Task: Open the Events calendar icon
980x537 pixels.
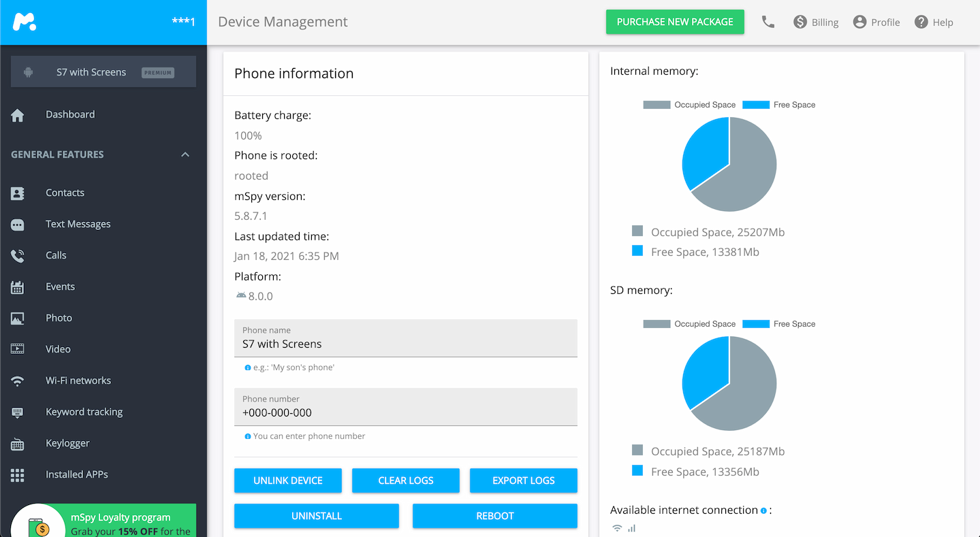Action: (18, 287)
